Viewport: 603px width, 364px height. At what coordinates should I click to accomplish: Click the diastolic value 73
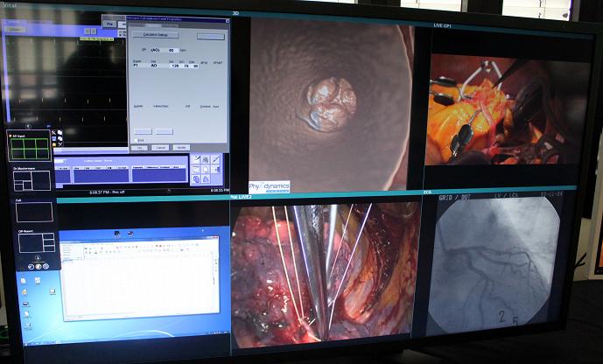pyautogui.click(x=186, y=66)
